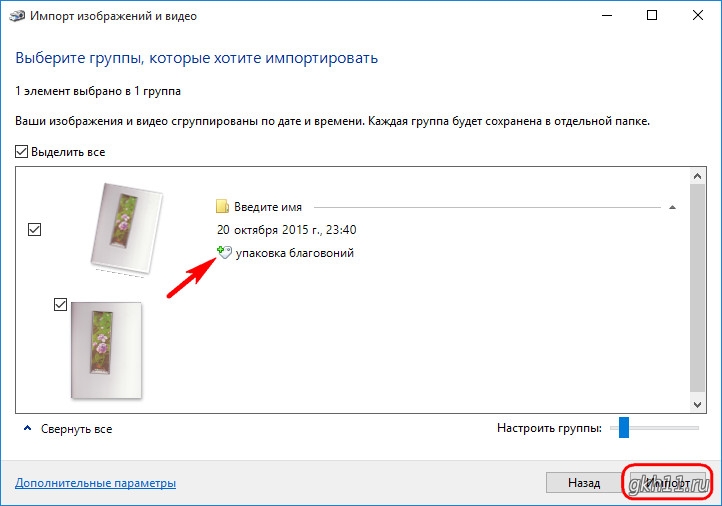Collapse the group with the triangle arrow
722x506 pixels.
point(672,207)
